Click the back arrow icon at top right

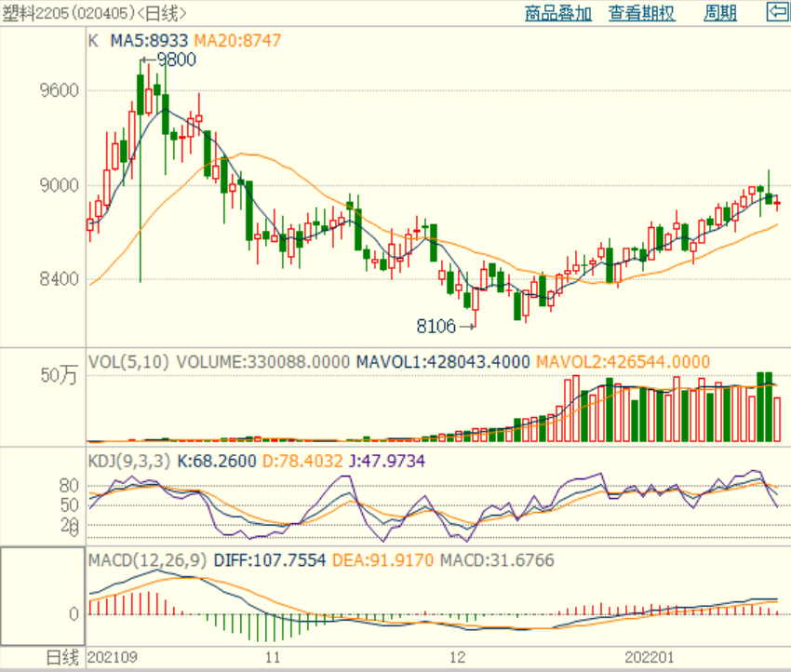pyautogui.click(x=776, y=12)
